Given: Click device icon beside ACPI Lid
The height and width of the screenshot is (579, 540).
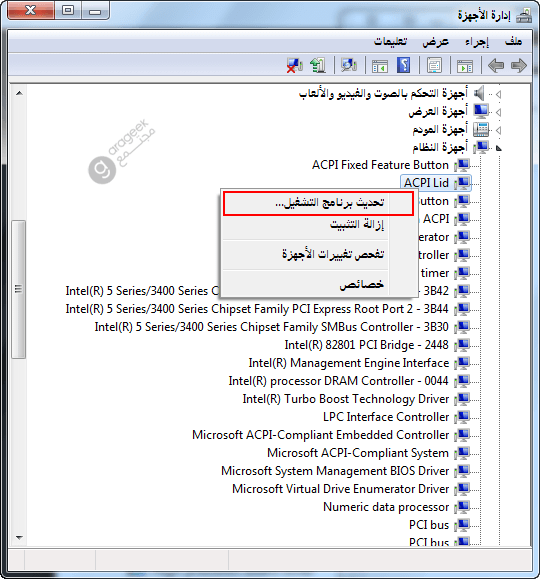Looking at the screenshot, I should pyautogui.click(x=462, y=183).
